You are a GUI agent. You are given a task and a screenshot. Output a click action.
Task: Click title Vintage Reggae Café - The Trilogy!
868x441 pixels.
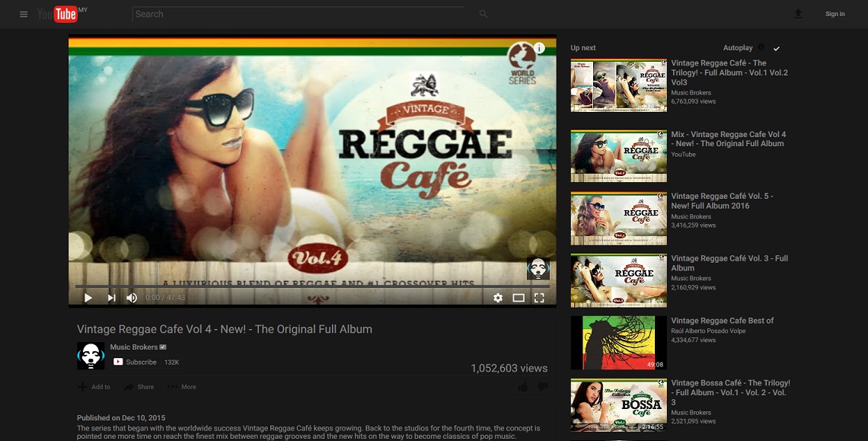coord(729,72)
